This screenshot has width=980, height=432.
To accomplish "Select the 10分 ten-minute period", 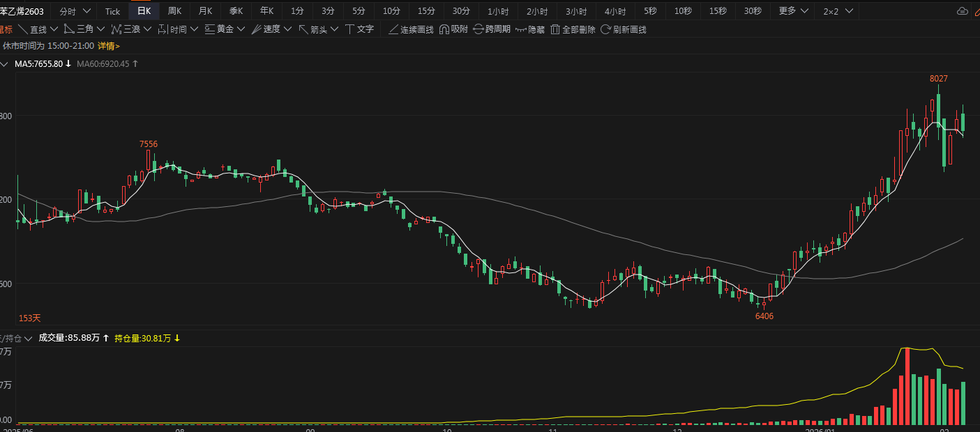I will [x=392, y=11].
